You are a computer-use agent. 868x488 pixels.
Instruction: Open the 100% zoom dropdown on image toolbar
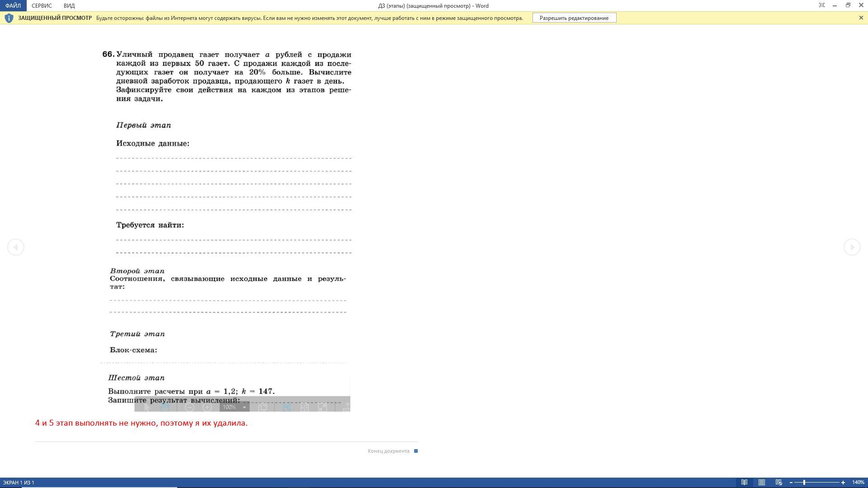click(245, 407)
